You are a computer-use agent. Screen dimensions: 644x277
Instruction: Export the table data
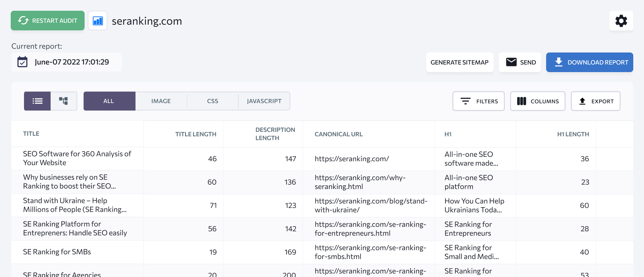click(x=596, y=101)
